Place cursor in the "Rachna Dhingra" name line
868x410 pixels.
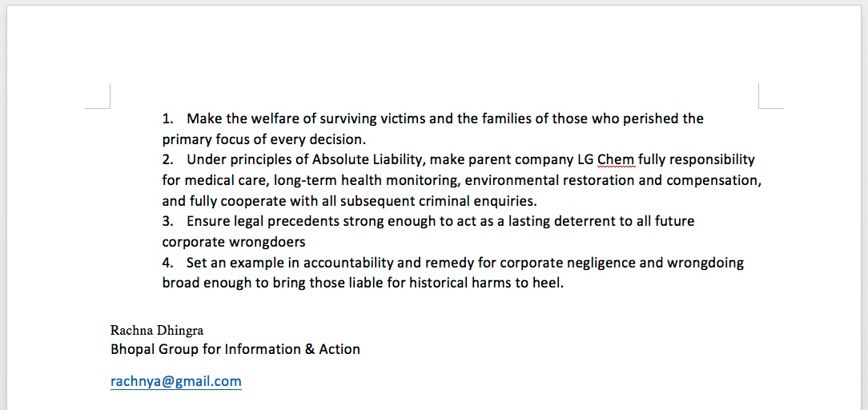157,331
